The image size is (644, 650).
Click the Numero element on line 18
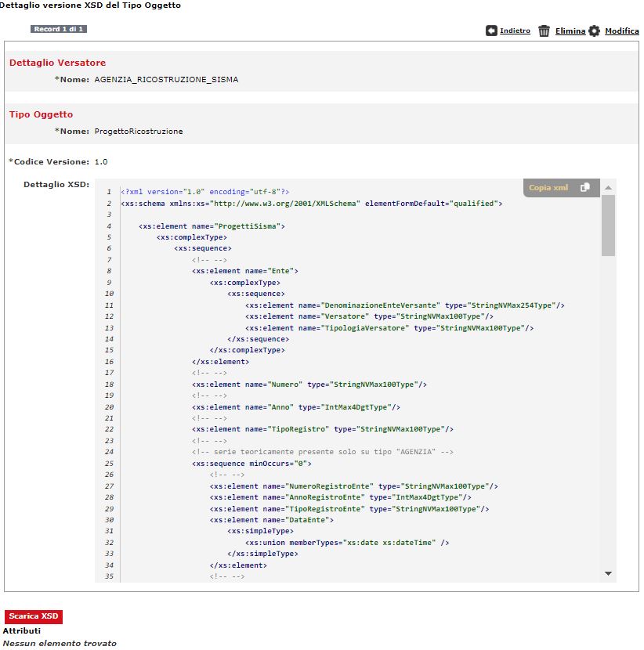coord(309,385)
